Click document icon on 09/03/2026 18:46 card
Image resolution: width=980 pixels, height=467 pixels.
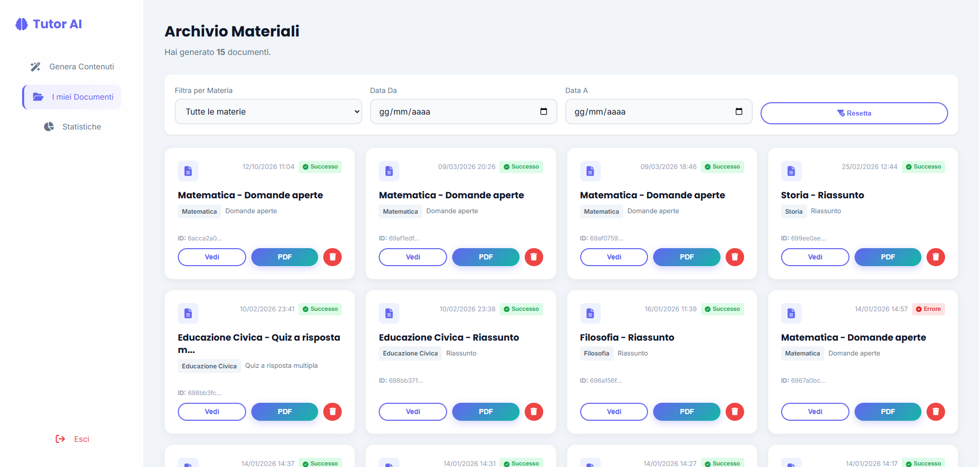(590, 171)
